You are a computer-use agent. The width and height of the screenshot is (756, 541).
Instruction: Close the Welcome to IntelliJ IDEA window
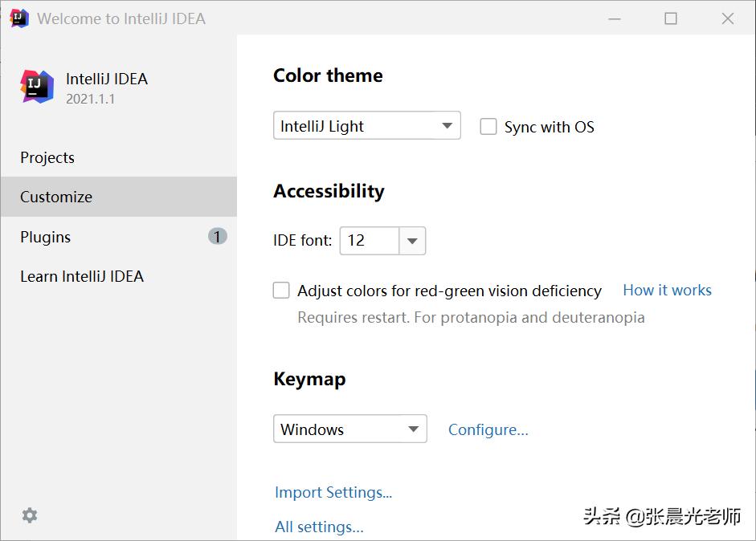728,18
